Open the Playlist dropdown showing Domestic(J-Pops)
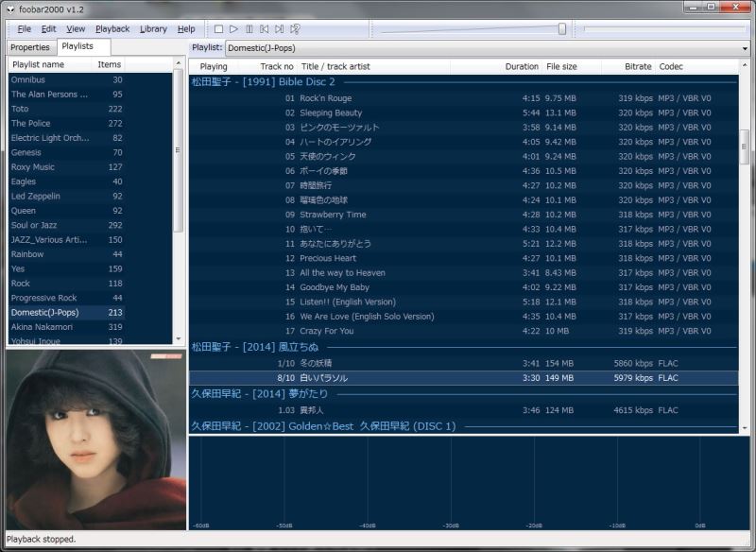Screen dimensions: 756x552 point(488,47)
